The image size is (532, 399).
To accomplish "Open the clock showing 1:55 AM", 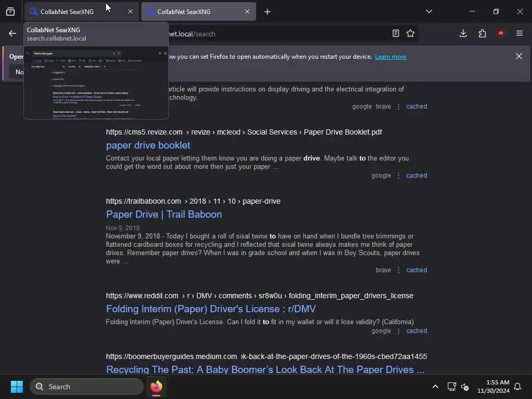I will (x=494, y=387).
